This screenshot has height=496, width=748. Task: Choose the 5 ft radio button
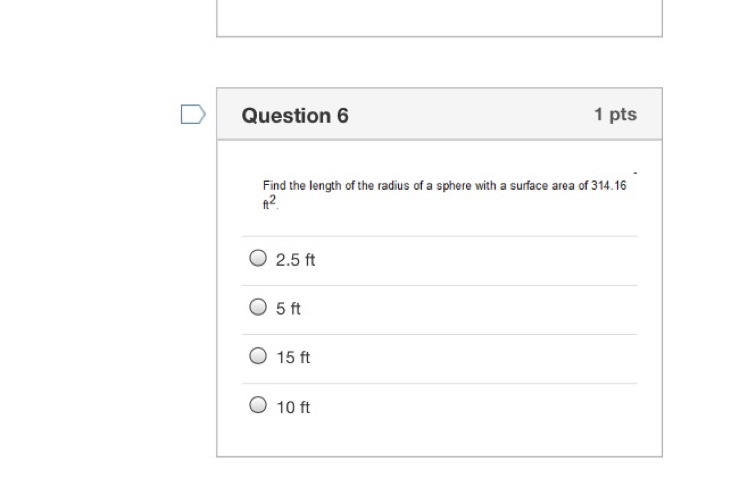coord(258,307)
